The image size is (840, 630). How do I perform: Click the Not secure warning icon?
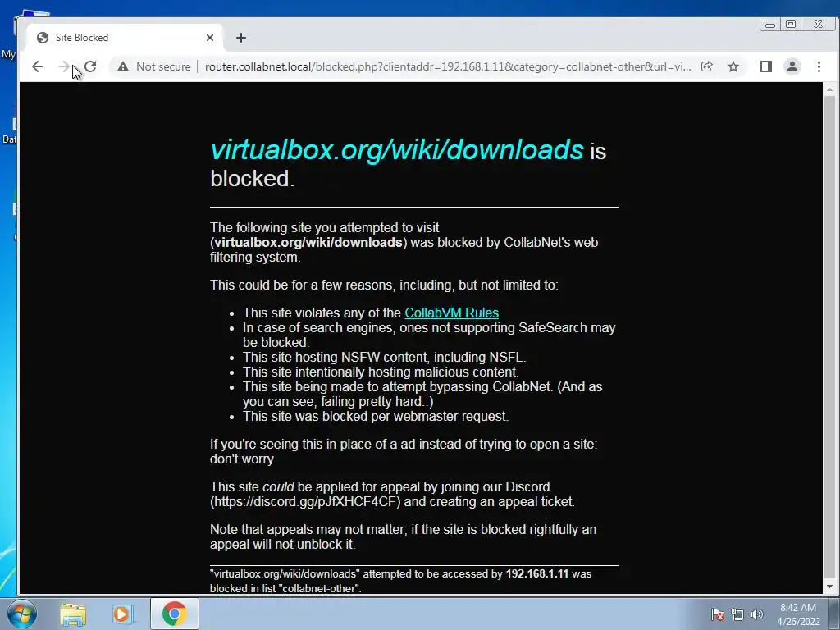pos(123,66)
